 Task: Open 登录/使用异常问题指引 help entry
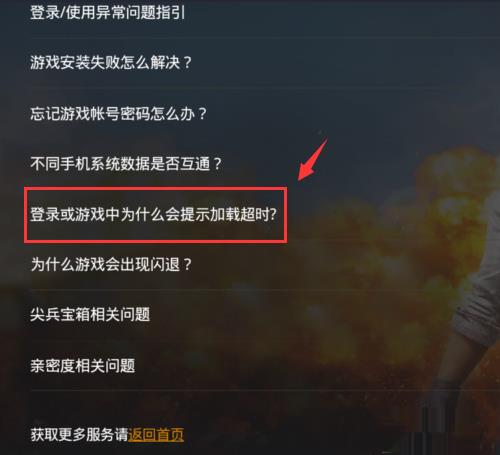(107, 13)
